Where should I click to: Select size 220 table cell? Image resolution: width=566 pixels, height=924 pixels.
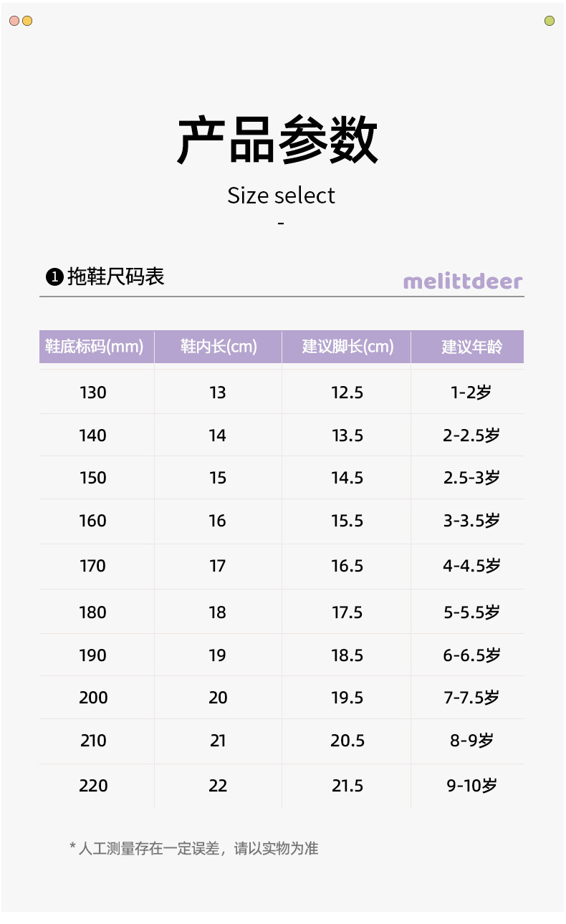(97, 786)
